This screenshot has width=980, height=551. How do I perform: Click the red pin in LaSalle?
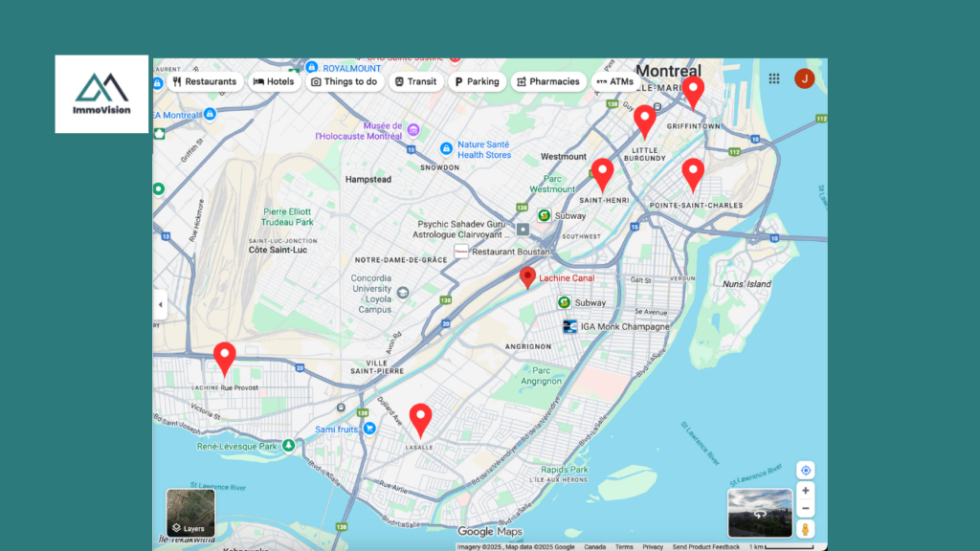[x=420, y=419]
